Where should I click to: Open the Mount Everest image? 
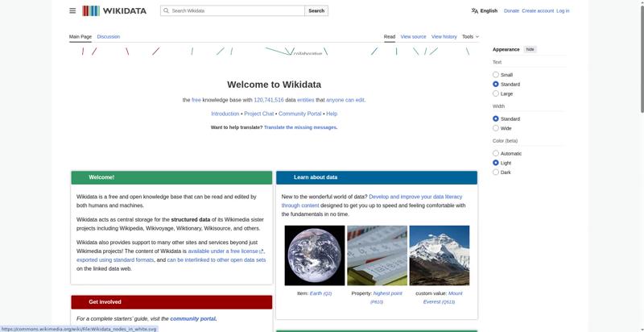tap(439, 255)
